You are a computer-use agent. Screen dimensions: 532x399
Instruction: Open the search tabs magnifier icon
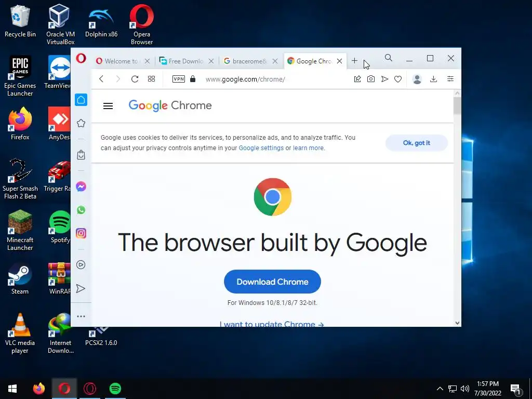coord(389,58)
